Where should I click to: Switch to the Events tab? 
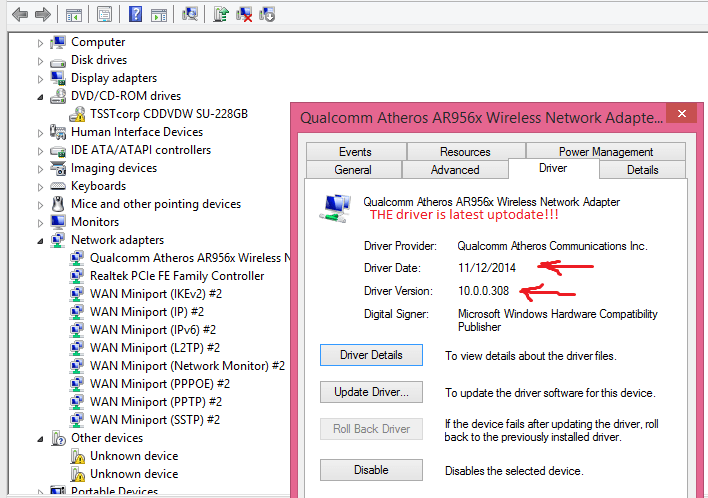[355, 152]
